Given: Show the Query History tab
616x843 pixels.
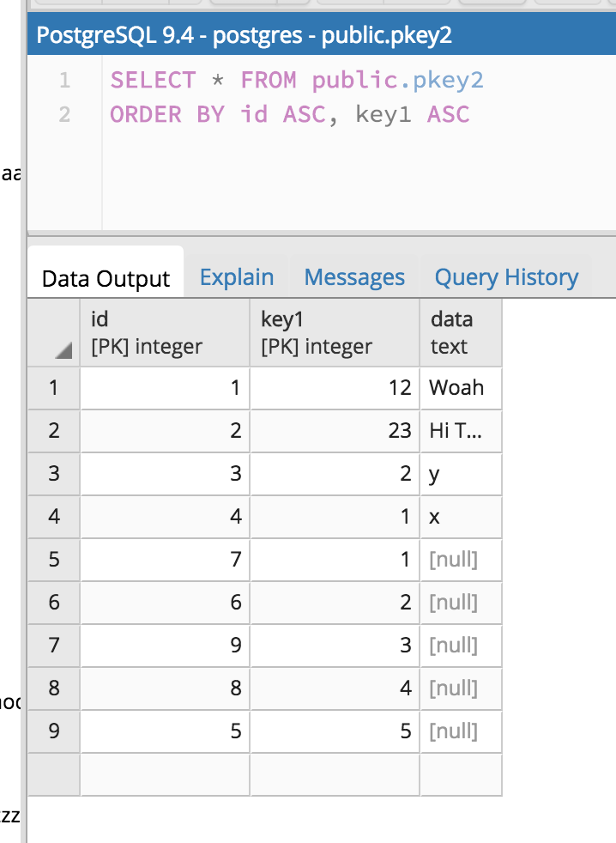Looking at the screenshot, I should pyautogui.click(x=506, y=277).
